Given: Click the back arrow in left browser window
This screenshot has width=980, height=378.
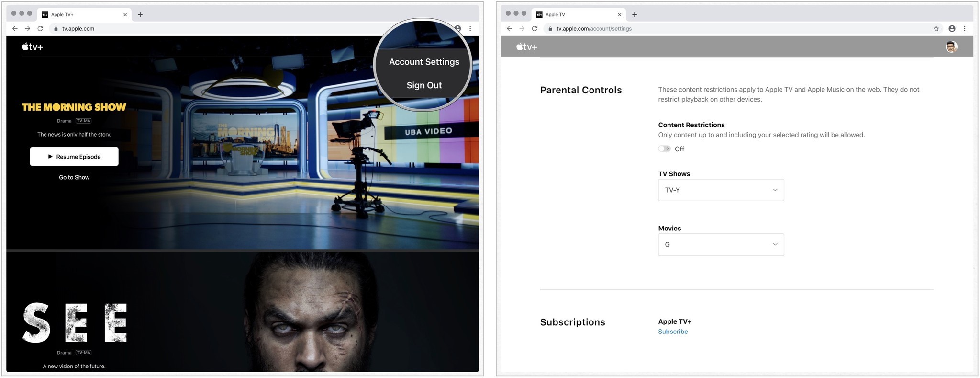Looking at the screenshot, I should (15, 28).
